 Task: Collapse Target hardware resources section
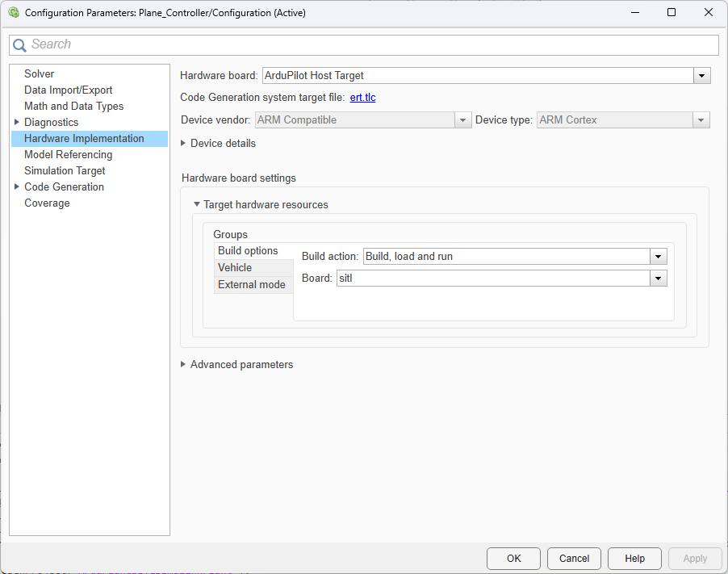[197, 204]
